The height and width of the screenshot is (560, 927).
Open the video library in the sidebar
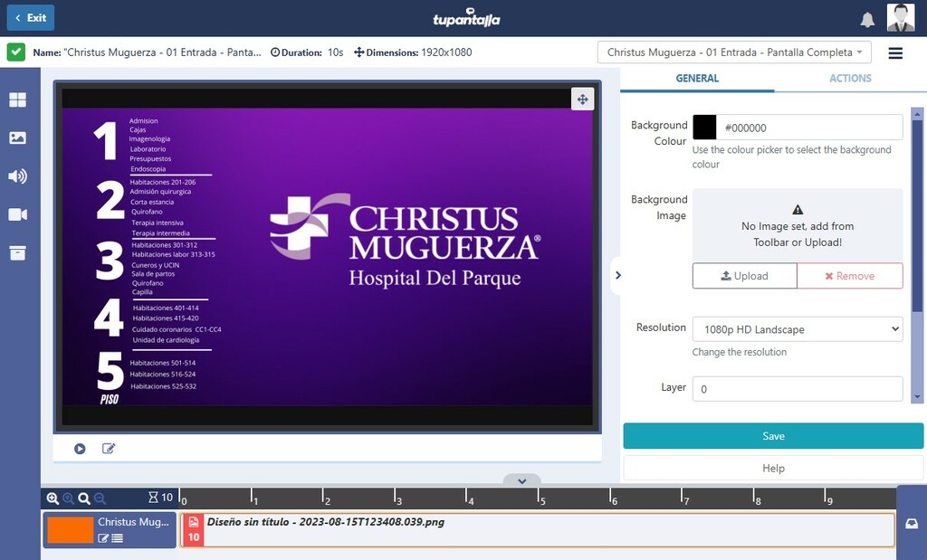(x=17, y=214)
